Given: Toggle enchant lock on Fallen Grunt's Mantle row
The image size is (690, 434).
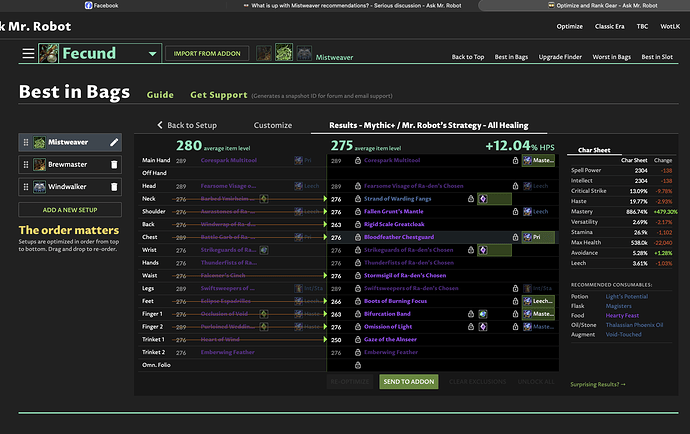Looking at the screenshot, I should [515, 212].
